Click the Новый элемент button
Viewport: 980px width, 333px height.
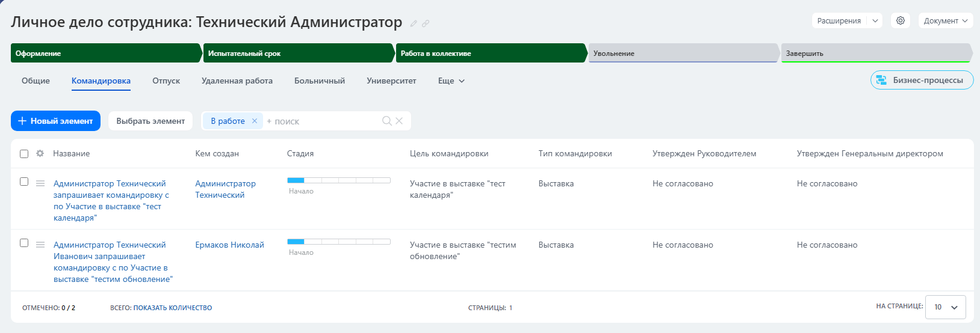[x=55, y=121]
